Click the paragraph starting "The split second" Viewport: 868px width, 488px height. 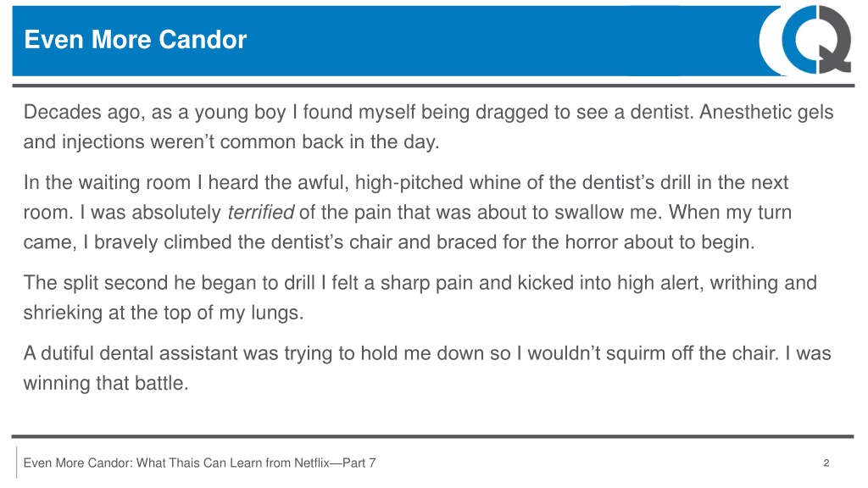click(420, 297)
